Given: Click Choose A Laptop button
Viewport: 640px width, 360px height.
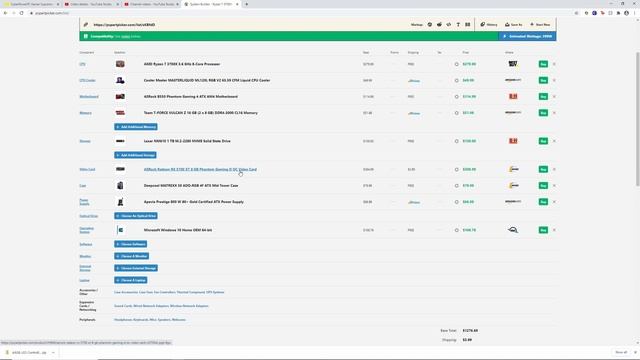Looking at the screenshot, I should 131,280.
